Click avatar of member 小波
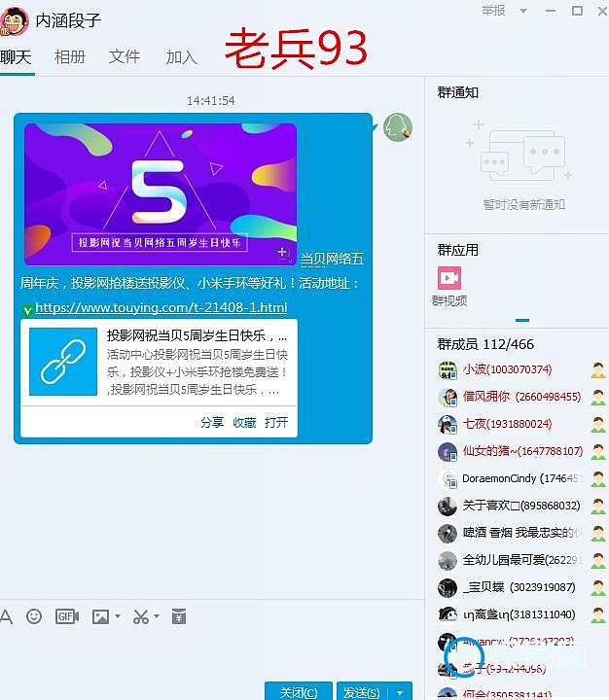Screen dimensions: 609x700 pos(447,370)
